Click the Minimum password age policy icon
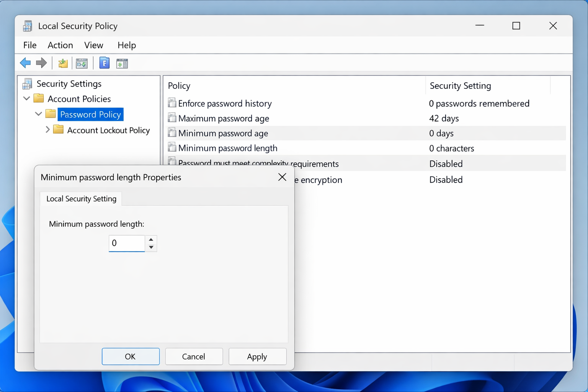Image resolution: width=588 pixels, height=392 pixels. pos(172,132)
